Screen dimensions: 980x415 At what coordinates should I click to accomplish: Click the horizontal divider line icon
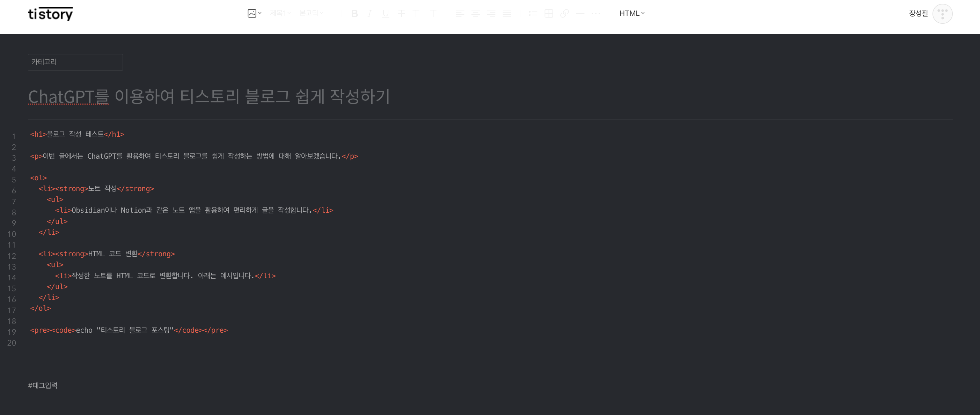click(x=580, y=14)
